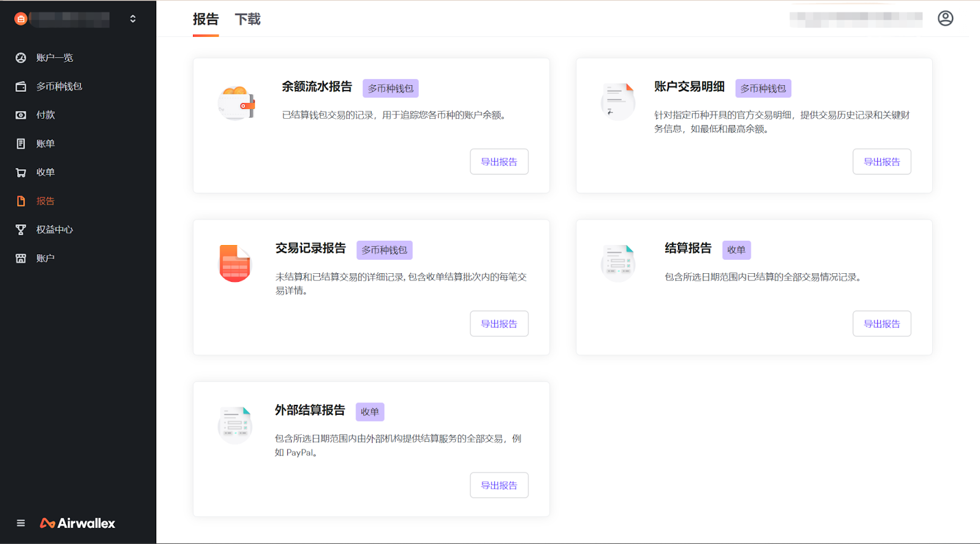Switch to the 下载 tab
The height and width of the screenshot is (544, 980).
click(x=247, y=20)
